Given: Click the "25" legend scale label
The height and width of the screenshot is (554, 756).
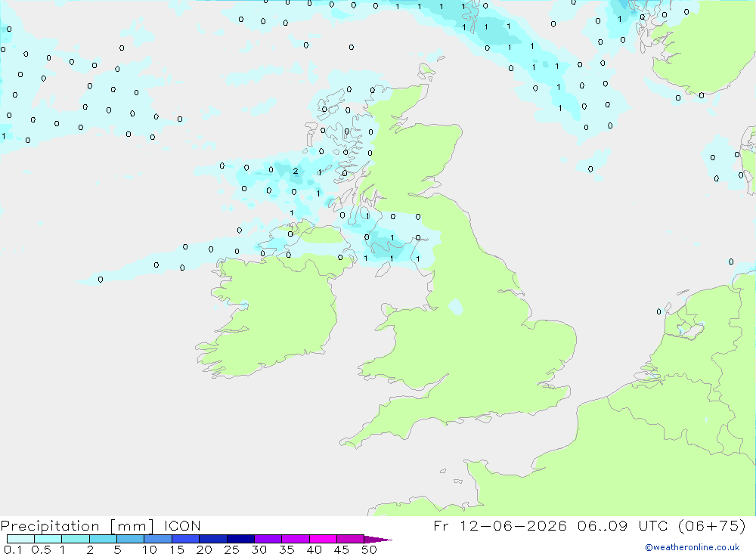Looking at the screenshot, I should click(231, 549).
